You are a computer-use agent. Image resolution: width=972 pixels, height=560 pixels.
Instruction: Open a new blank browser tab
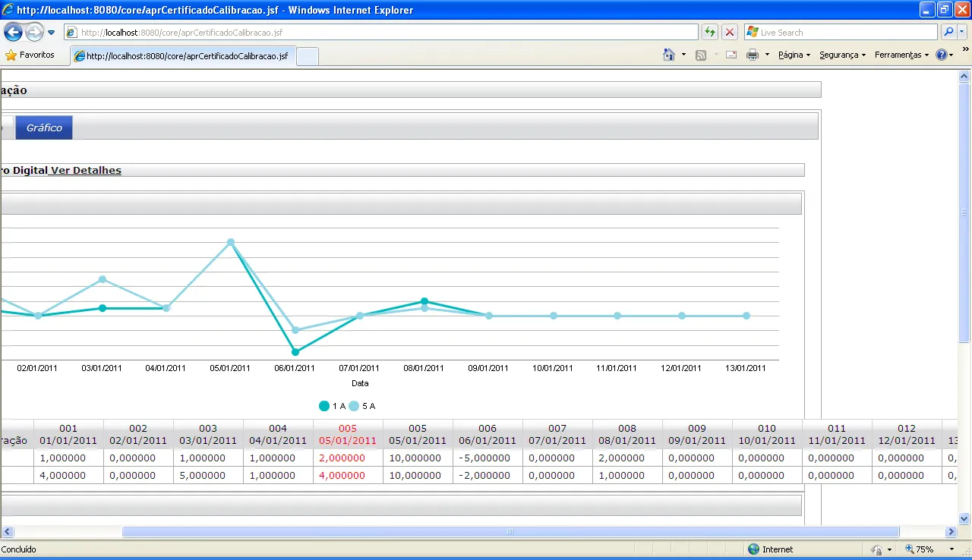(307, 57)
